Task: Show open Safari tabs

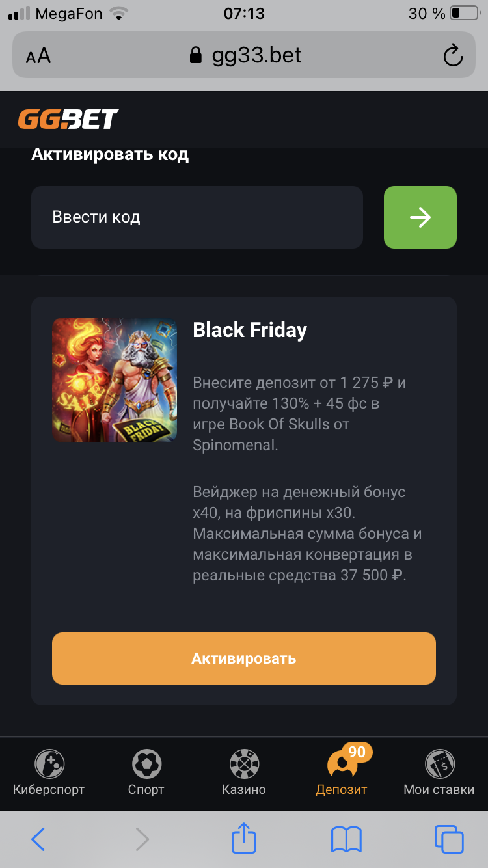Action: (x=449, y=839)
